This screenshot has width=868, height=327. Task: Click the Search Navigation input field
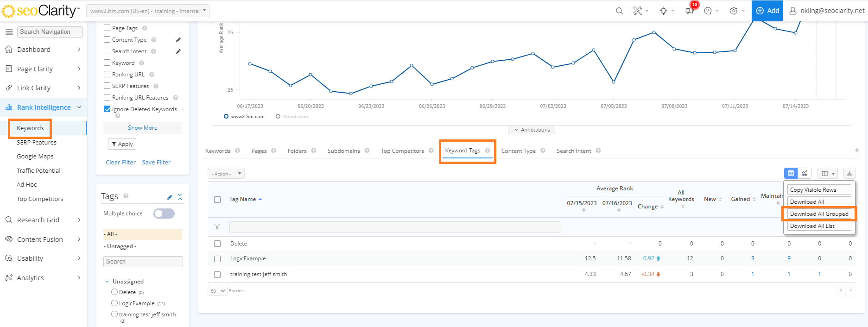[x=50, y=31]
